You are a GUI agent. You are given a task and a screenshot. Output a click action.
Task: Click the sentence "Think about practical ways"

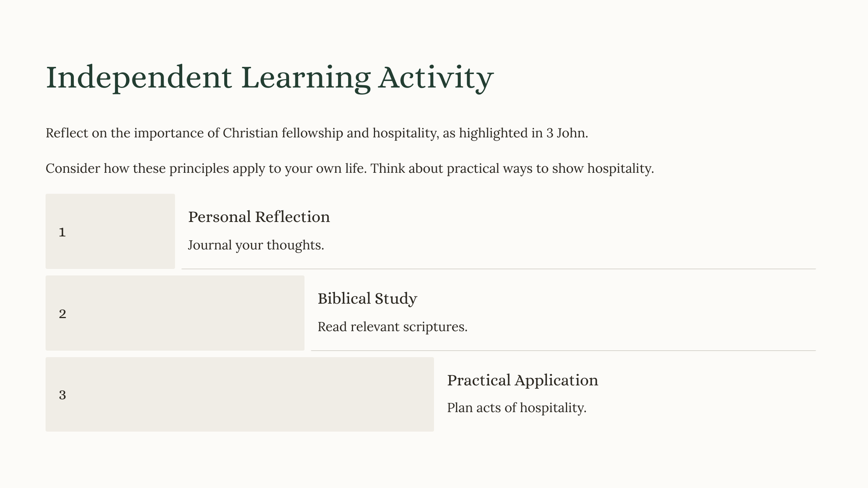[x=512, y=169]
